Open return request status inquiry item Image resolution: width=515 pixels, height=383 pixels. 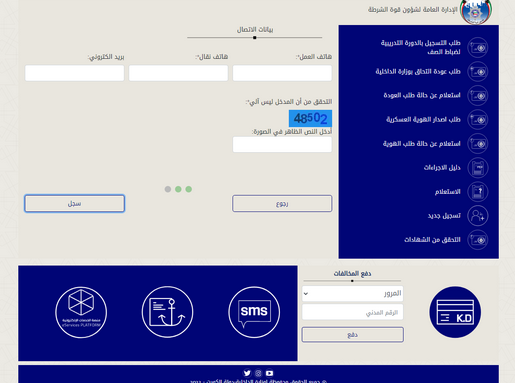[422, 95]
